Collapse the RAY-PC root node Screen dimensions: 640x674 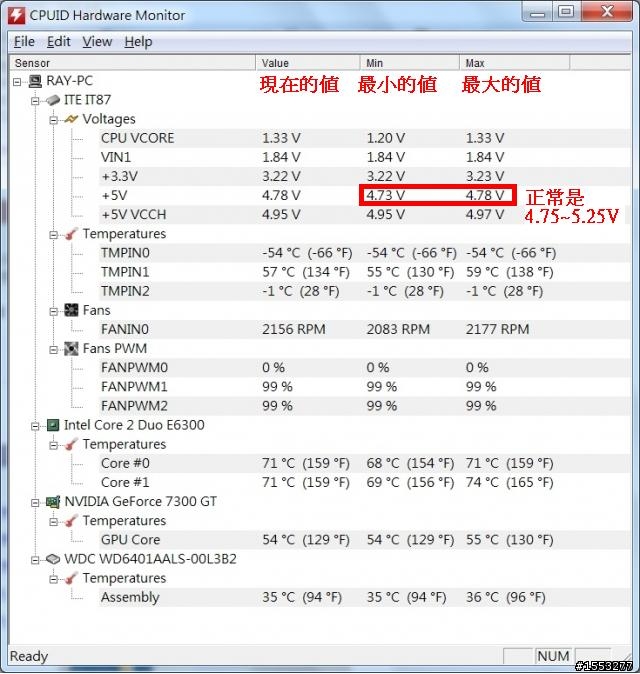(x=17, y=82)
